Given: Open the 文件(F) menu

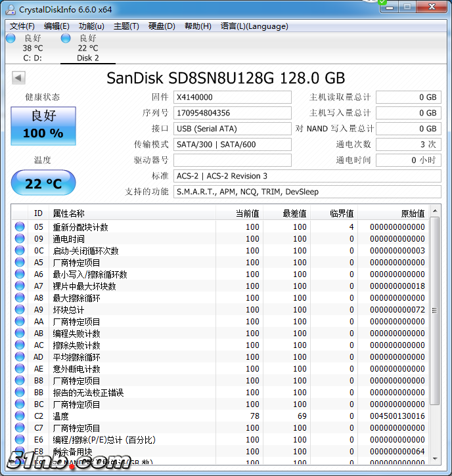Looking at the screenshot, I should (x=22, y=26).
